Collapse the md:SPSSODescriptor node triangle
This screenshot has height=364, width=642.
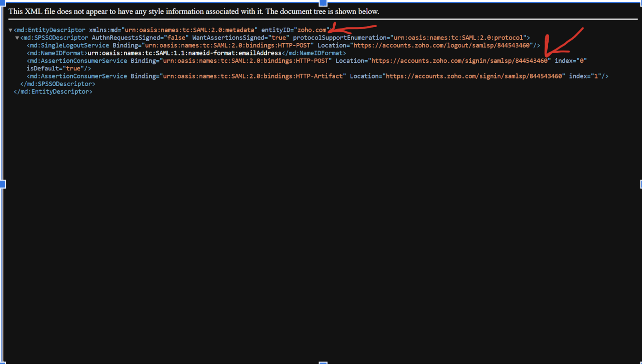pyautogui.click(x=17, y=38)
